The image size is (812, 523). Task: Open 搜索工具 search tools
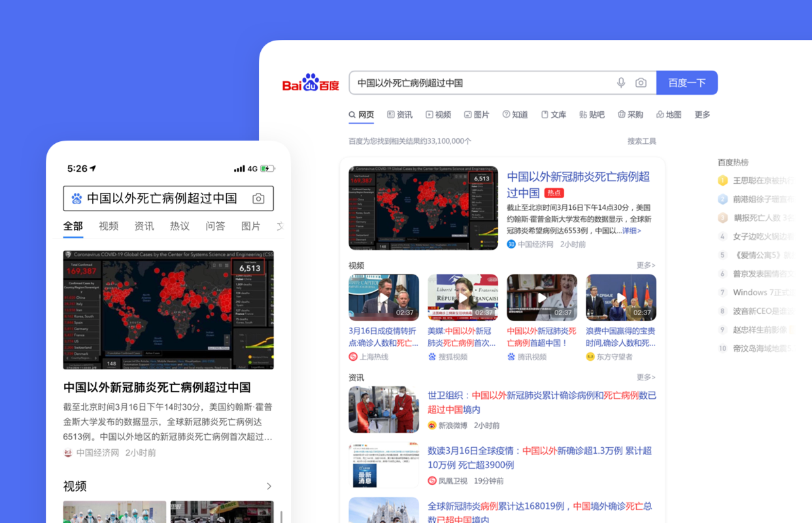pyautogui.click(x=641, y=141)
